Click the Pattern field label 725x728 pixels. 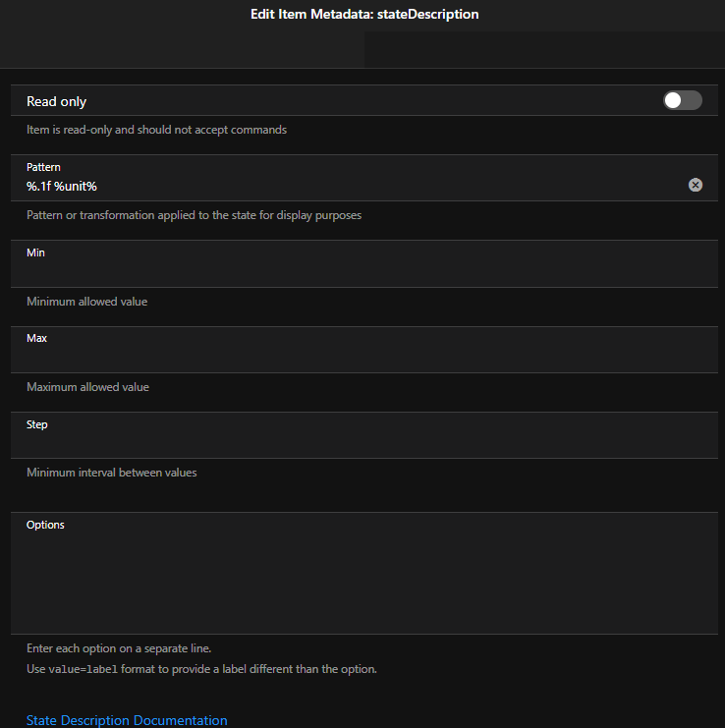(x=43, y=167)
